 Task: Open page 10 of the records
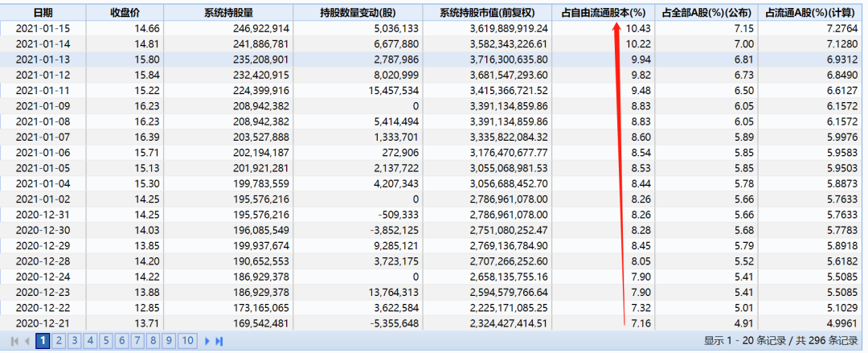click(x=187, y=341)
